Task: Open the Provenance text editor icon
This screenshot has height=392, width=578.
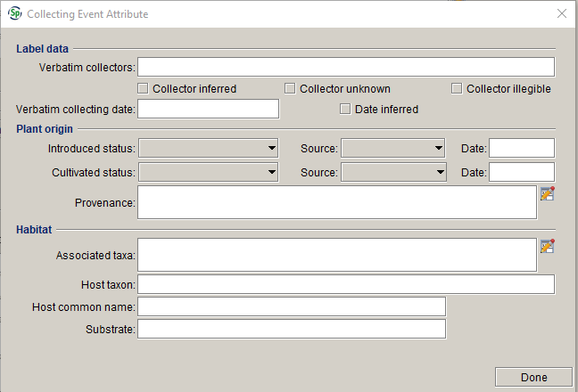Action: (548, 193)
